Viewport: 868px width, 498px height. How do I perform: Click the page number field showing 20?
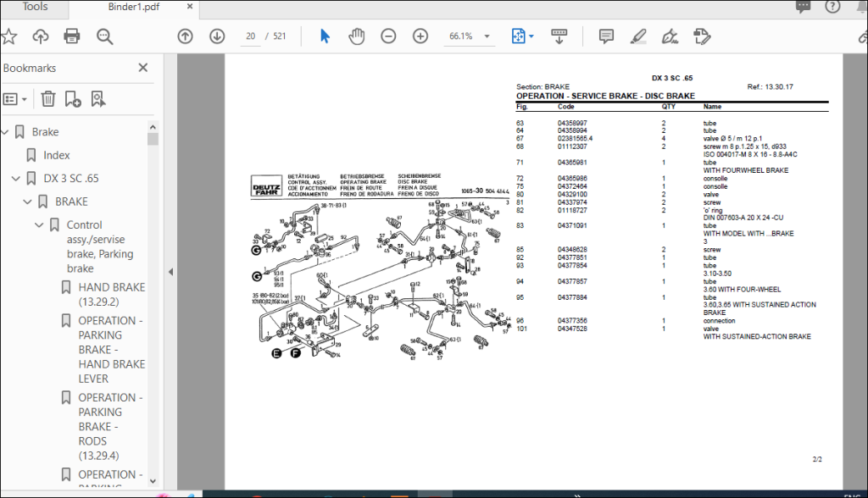coord(250,36)
